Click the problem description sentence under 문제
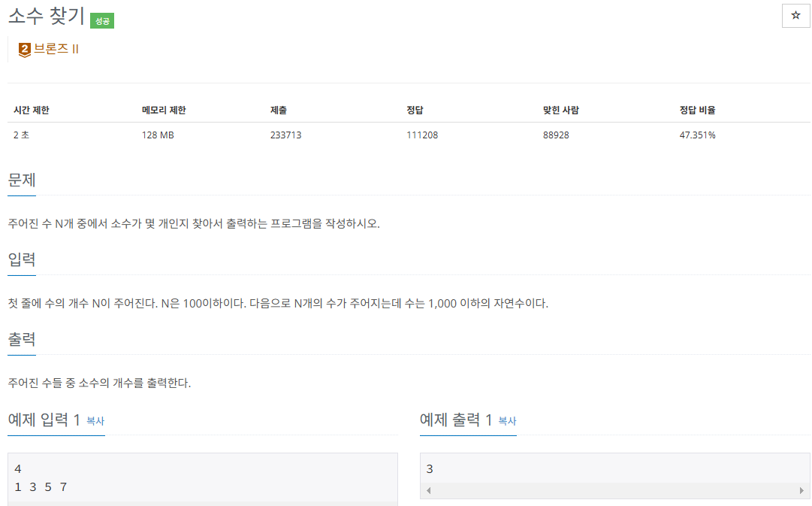This screenshot has height=506, width=812. tap(194, 223)
